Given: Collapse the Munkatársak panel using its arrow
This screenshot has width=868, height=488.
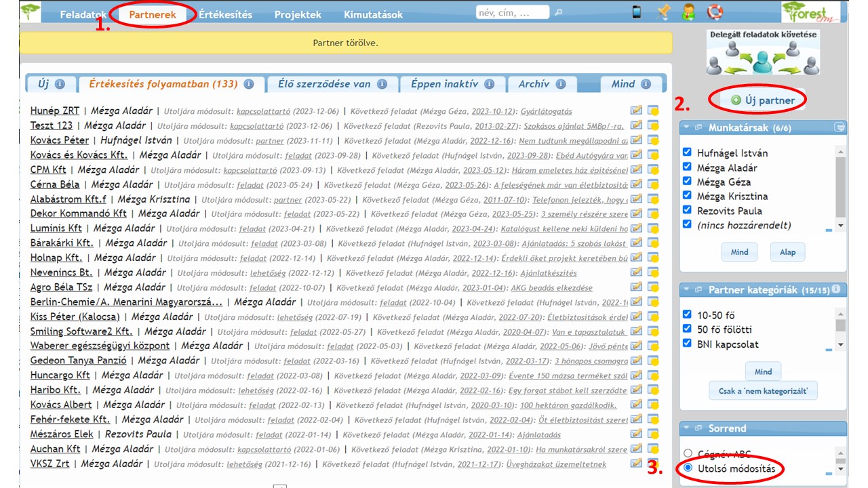Looking at the screenshot, I should point(686,127).
